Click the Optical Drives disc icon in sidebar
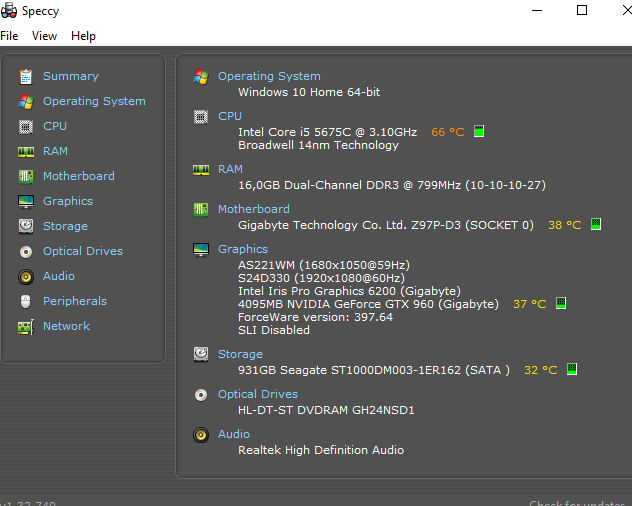 26,252
